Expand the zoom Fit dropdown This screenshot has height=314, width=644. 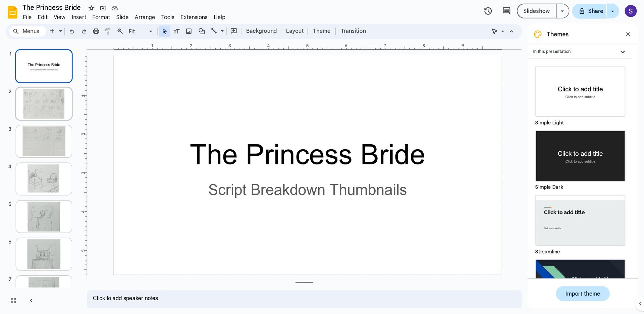tap(150, 31)
